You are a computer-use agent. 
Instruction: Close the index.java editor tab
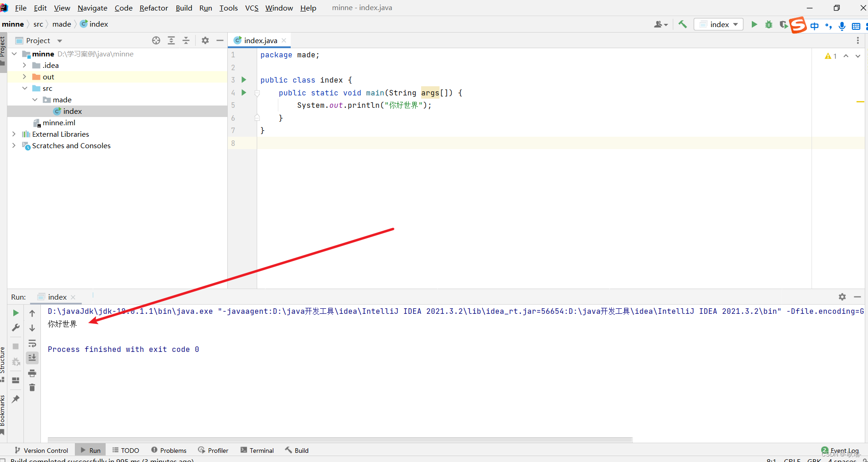(x=284, y=40)
